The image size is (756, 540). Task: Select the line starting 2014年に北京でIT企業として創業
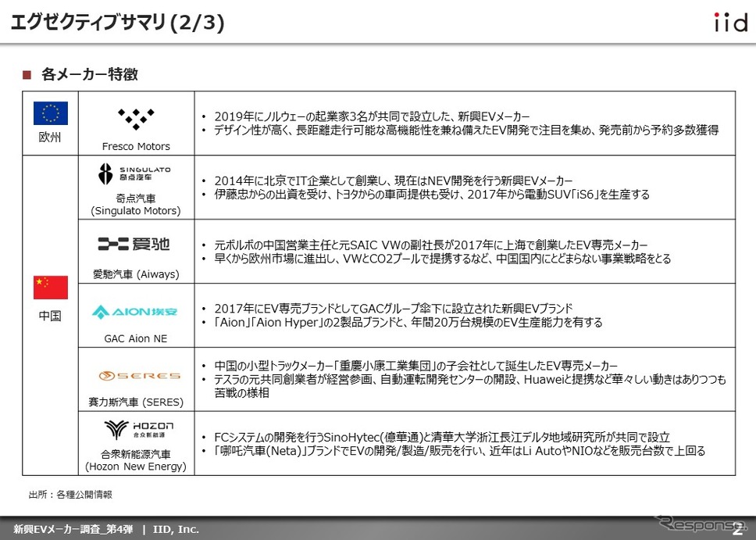click(394, 181)
